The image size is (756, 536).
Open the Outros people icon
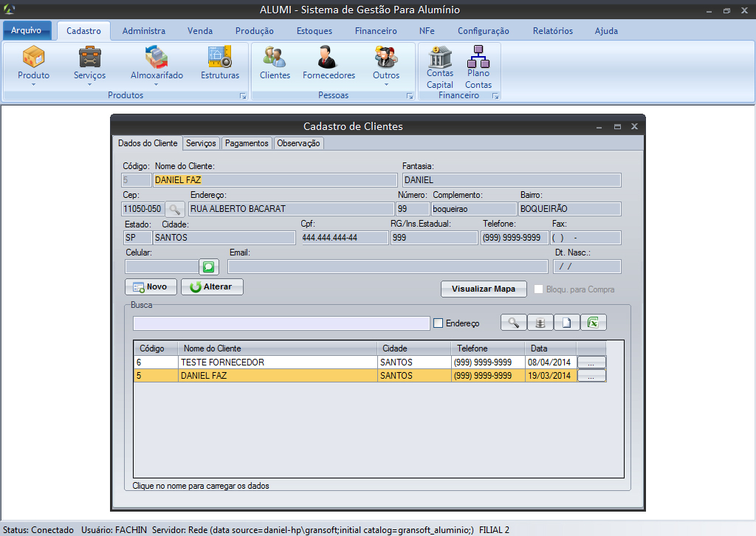(385, 57)
